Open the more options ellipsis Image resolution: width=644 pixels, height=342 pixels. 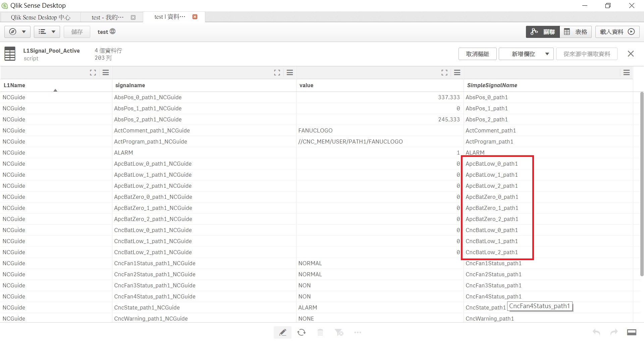pos(358,332)
